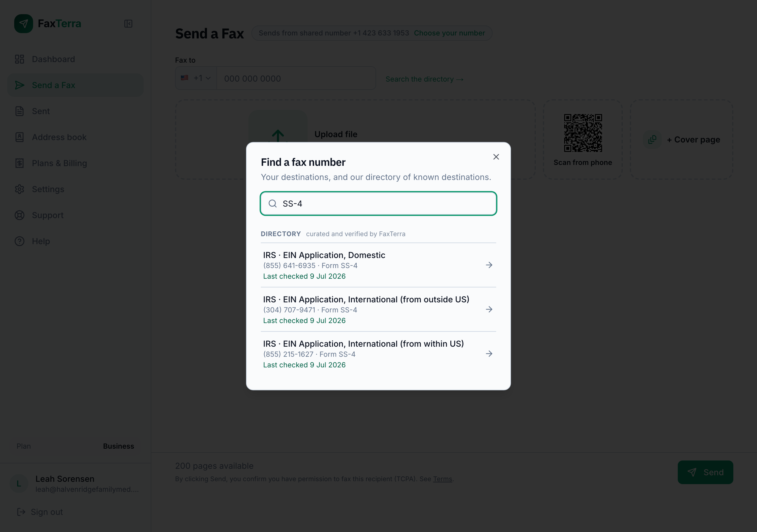Open the Address book
Image resolution: width=757 pixels, height=532 pixels.
point(75,137)
